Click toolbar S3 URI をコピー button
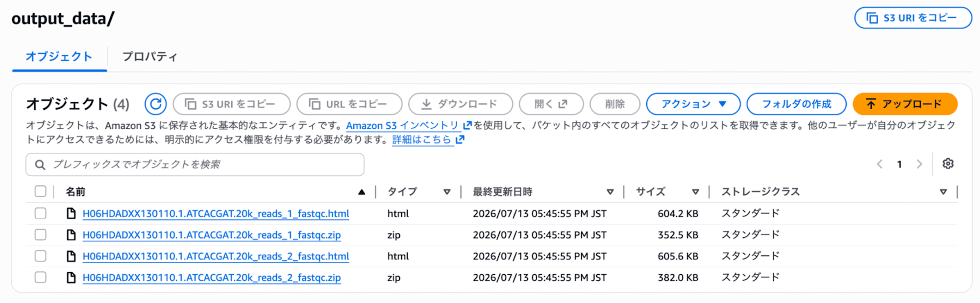Image resolution: width=980 pixels, height=303 pixels. tap(232, 104)
